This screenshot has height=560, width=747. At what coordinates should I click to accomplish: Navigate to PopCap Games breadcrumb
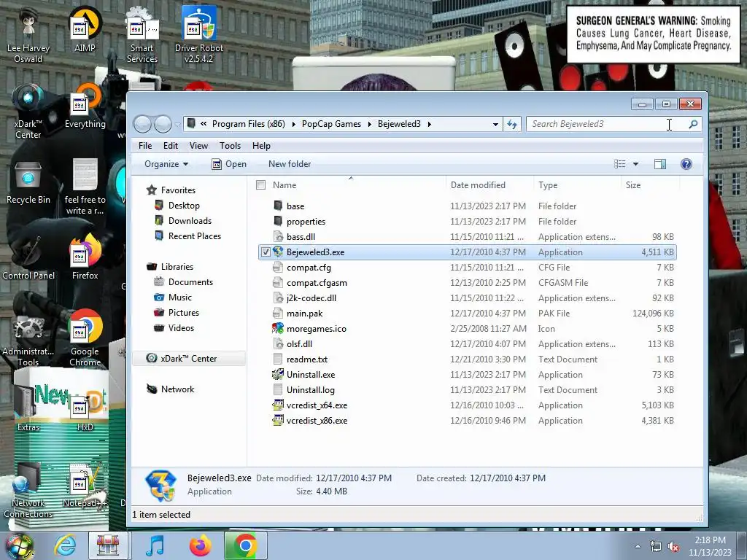(332, 124)
